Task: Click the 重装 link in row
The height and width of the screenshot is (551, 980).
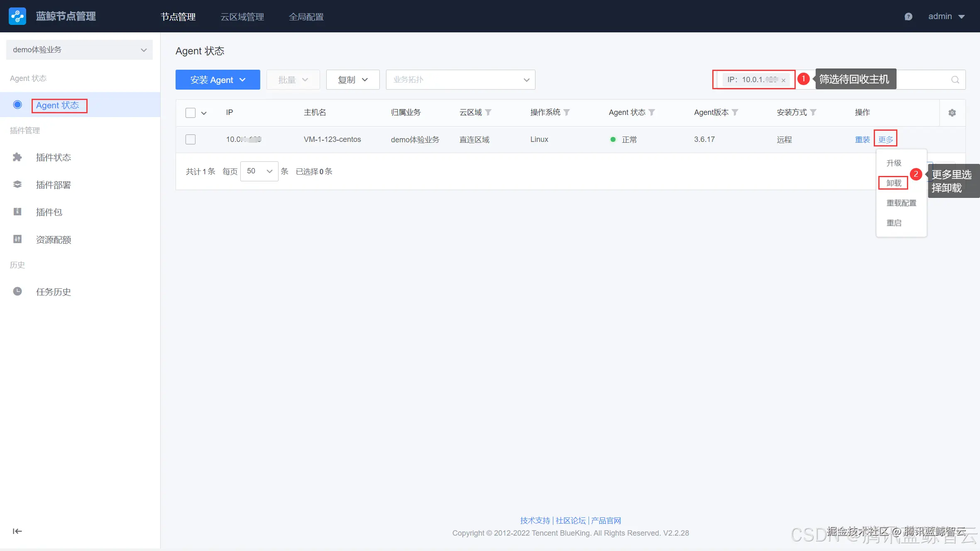Action: pos(862,139)
